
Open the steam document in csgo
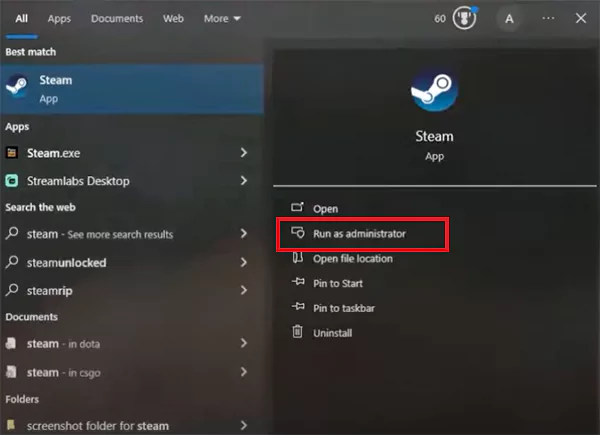click(x=127, y=372)
